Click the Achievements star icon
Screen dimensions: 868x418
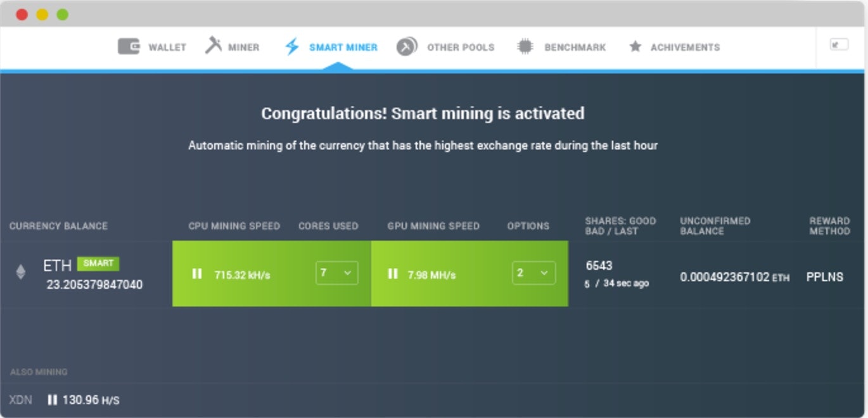click(x=635, y=47)
